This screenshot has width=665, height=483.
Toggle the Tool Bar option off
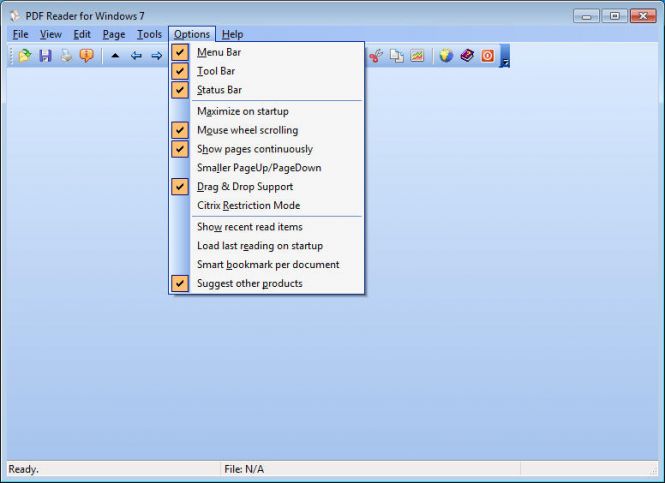(x=266, y=71)
